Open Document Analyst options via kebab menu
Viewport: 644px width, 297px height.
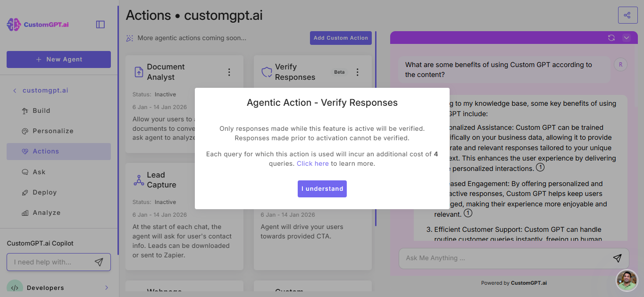pyautogui.click(x=229, y=72)
